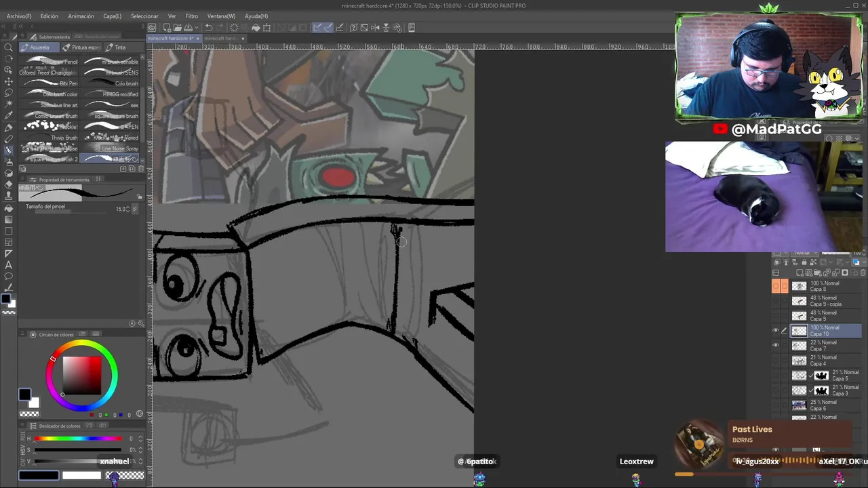Toggle Capa 8 visibility box
The height and width of the screenshot is (488, 868).
[776, 286]
